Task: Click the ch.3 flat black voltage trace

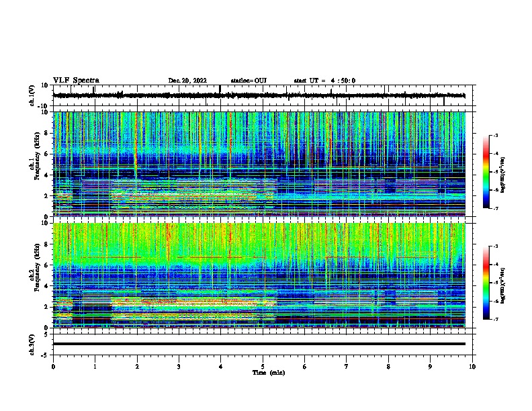Action: pyautogui.click(x=259, y=344)
